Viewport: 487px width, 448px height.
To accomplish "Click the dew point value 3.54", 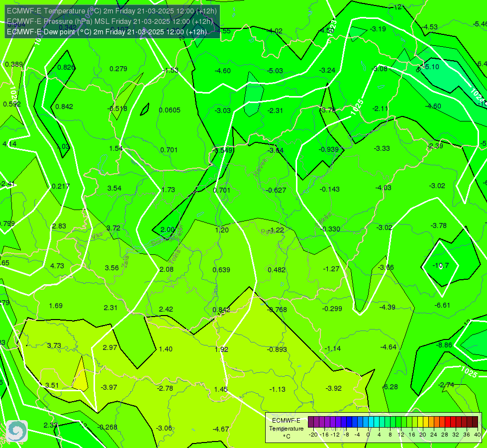I will [114, 188].
